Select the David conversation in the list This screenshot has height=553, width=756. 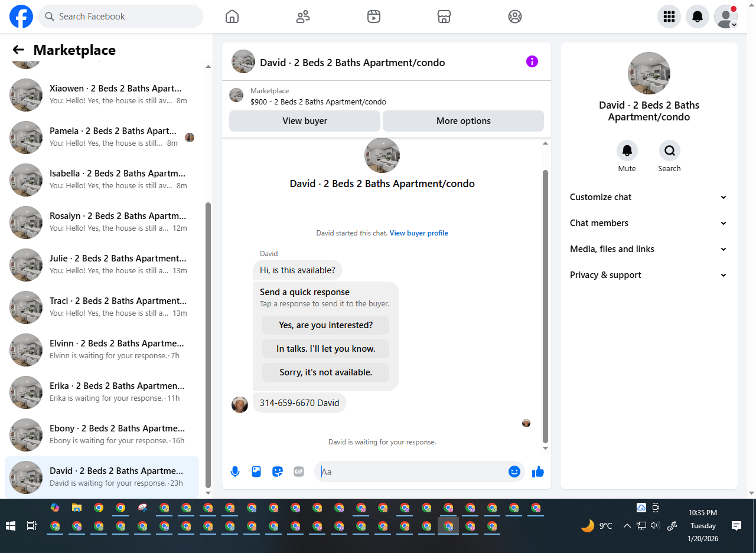(102, 477)
